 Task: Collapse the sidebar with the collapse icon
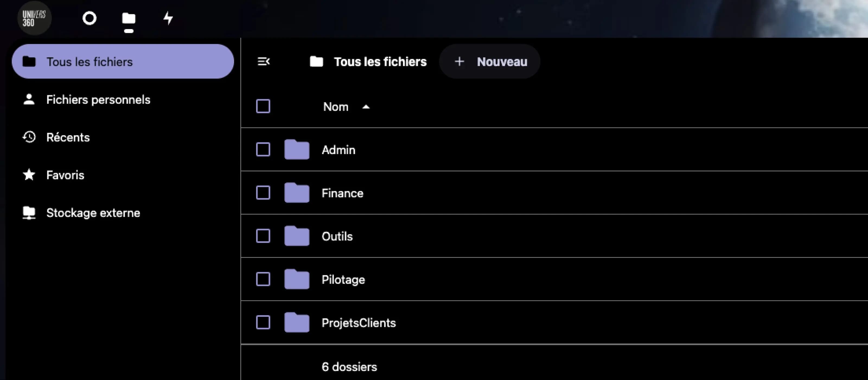[x=264, y=61]
